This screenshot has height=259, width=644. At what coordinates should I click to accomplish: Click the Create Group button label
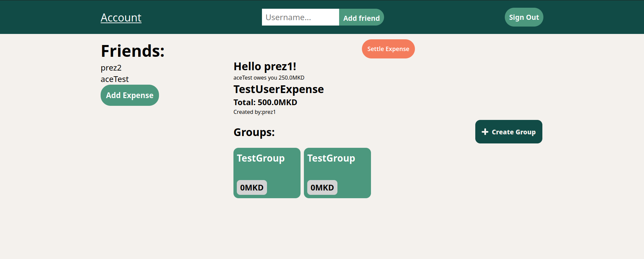pos(514,132)
